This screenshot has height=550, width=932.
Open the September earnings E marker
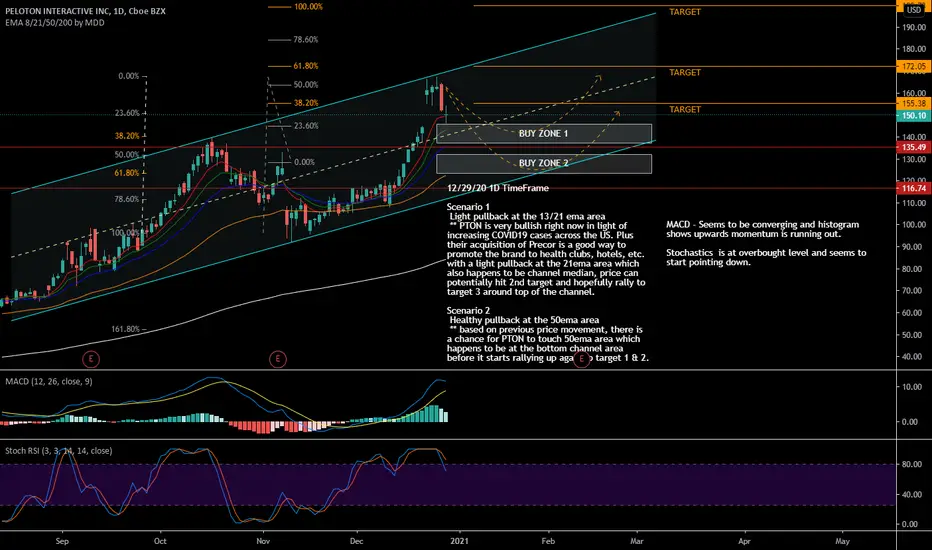(90, 359)
